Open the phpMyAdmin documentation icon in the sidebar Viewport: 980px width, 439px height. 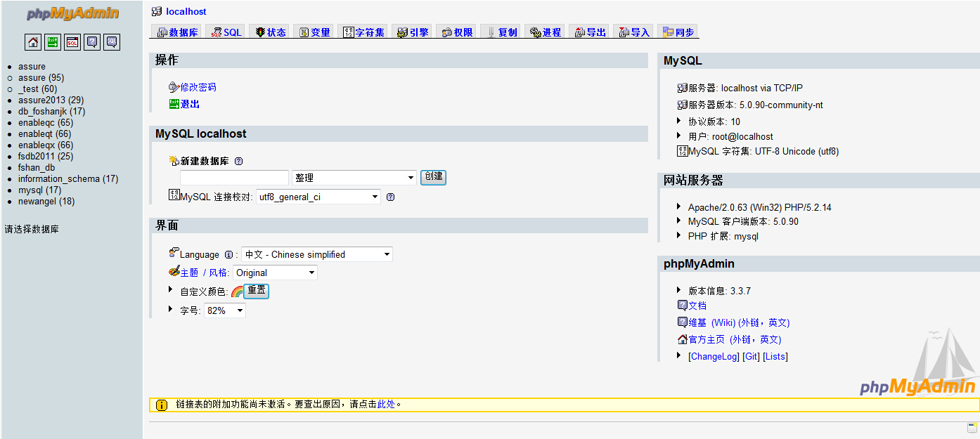[x=92, y=42]
